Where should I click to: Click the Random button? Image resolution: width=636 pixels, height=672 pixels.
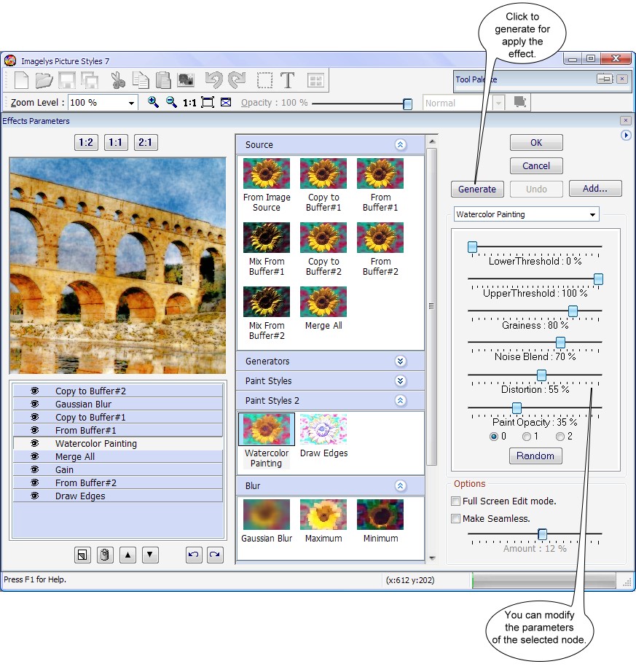[535, 456]
